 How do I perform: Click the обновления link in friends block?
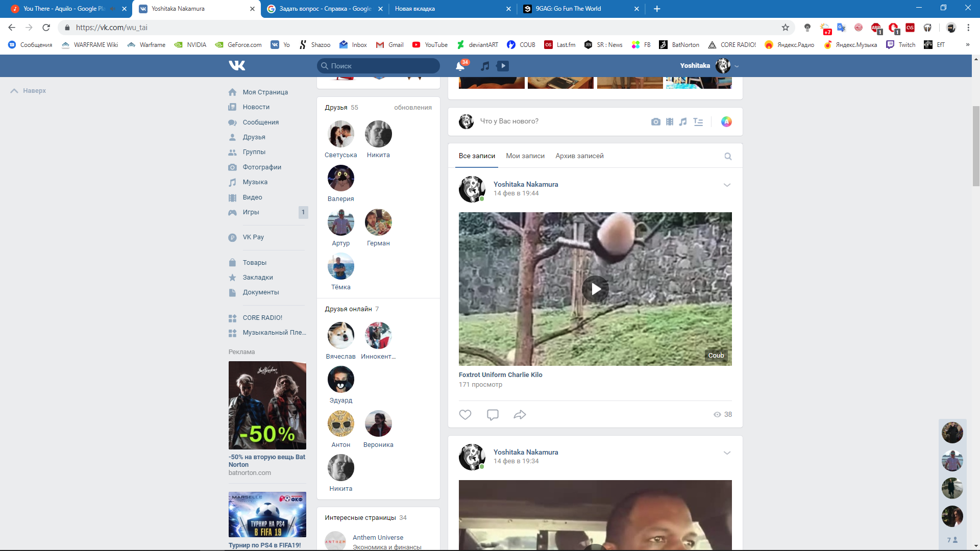(412, 108)
